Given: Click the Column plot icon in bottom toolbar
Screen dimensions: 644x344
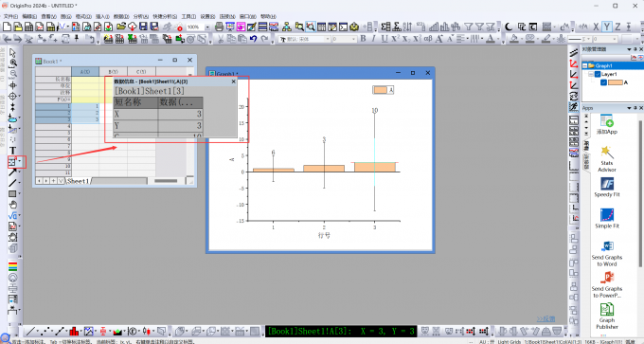Looking at the screenshot, I should (74, 332).
